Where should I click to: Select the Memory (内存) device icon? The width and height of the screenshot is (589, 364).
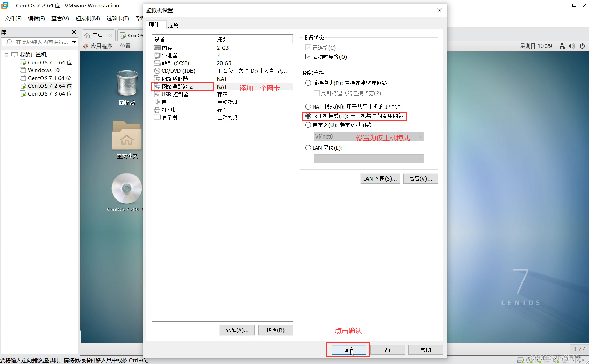pos(157,48)
